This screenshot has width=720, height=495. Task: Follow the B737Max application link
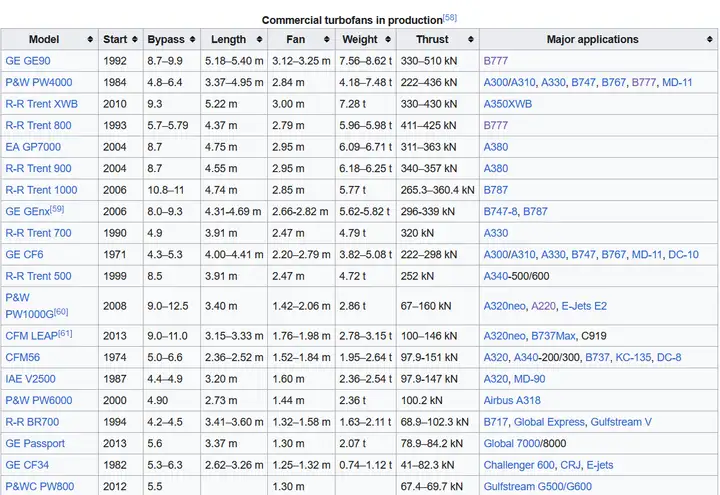(x=553, y=336)
